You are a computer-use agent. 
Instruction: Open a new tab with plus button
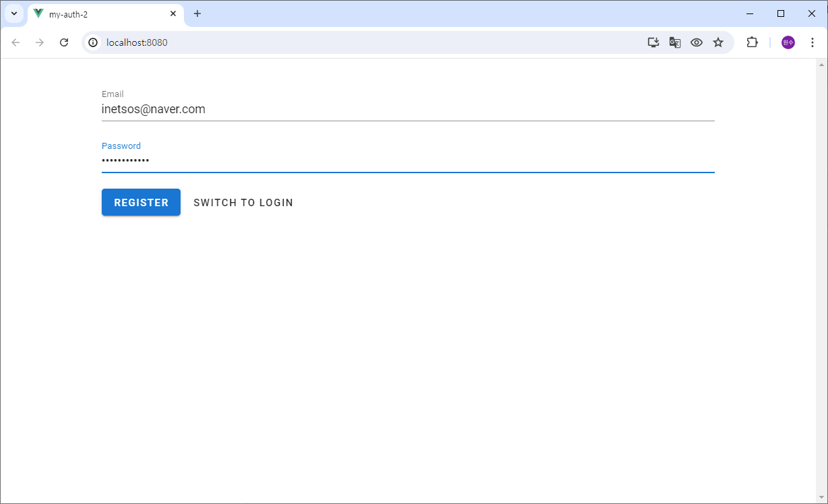[197, 13]
